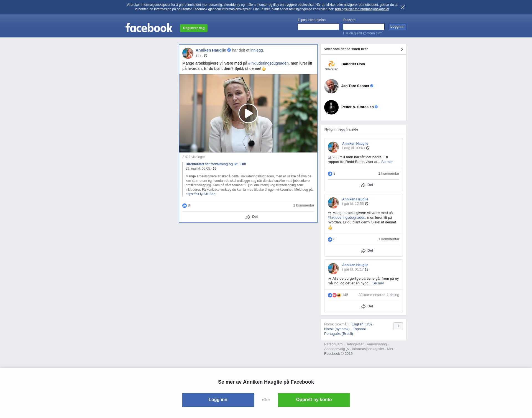Open the Batteriet Oslo page name

353,64
